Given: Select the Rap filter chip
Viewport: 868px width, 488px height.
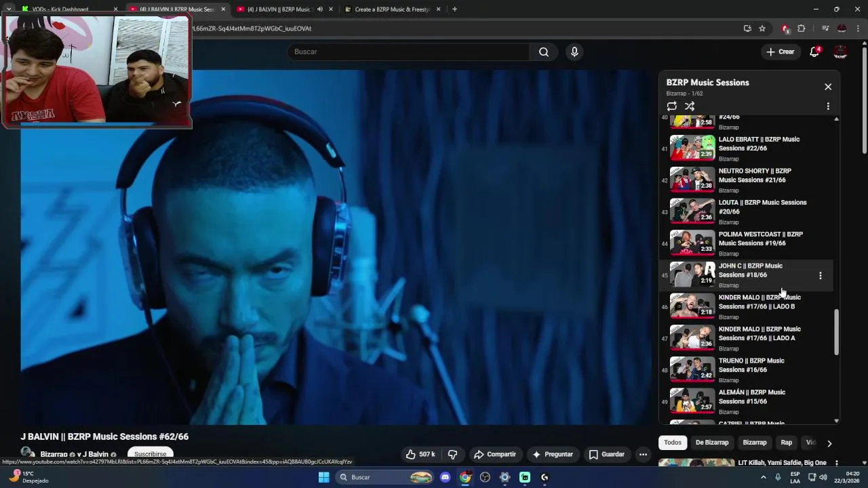Looking at the screenshot, I should (x=787, y=443).
